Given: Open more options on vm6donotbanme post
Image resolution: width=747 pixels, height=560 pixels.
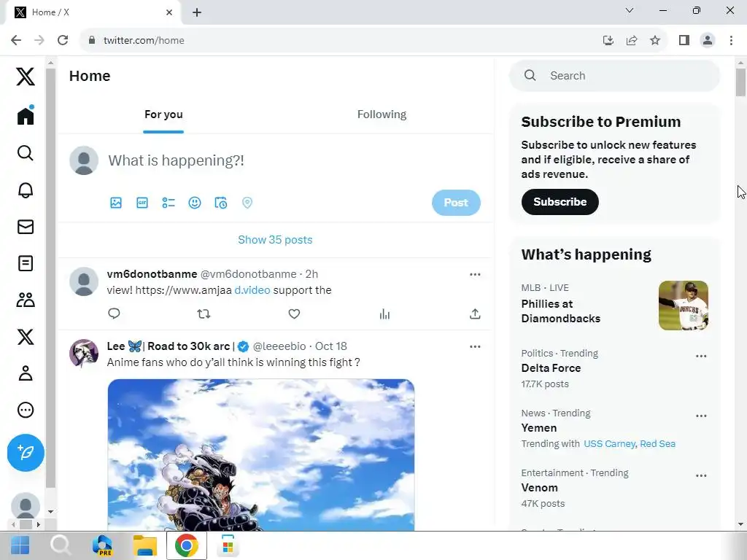Looking at the screenshot, I should [x=475, y=274].
